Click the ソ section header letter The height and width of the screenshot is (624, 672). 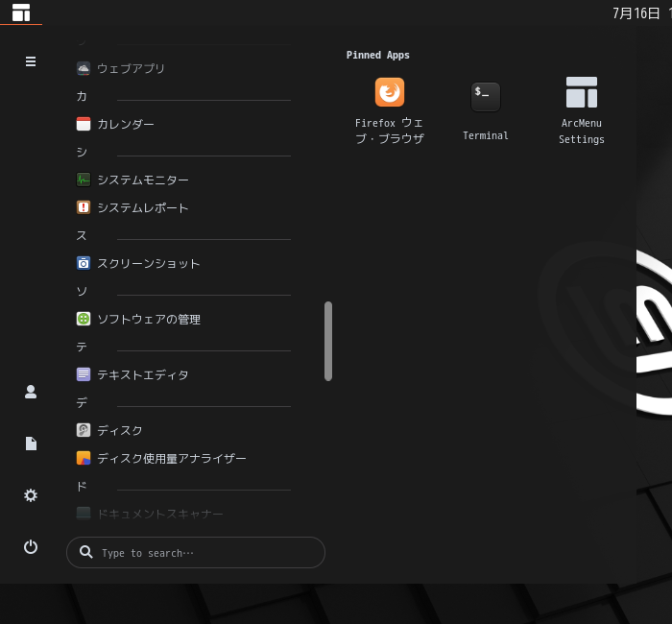[82, 291]
